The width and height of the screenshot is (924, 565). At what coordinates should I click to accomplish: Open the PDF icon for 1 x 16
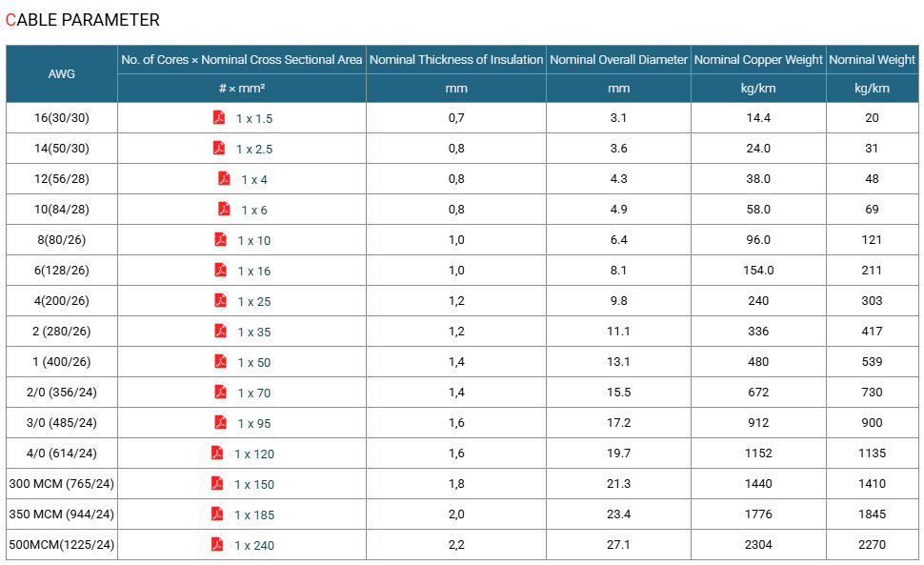click(220, 270)
